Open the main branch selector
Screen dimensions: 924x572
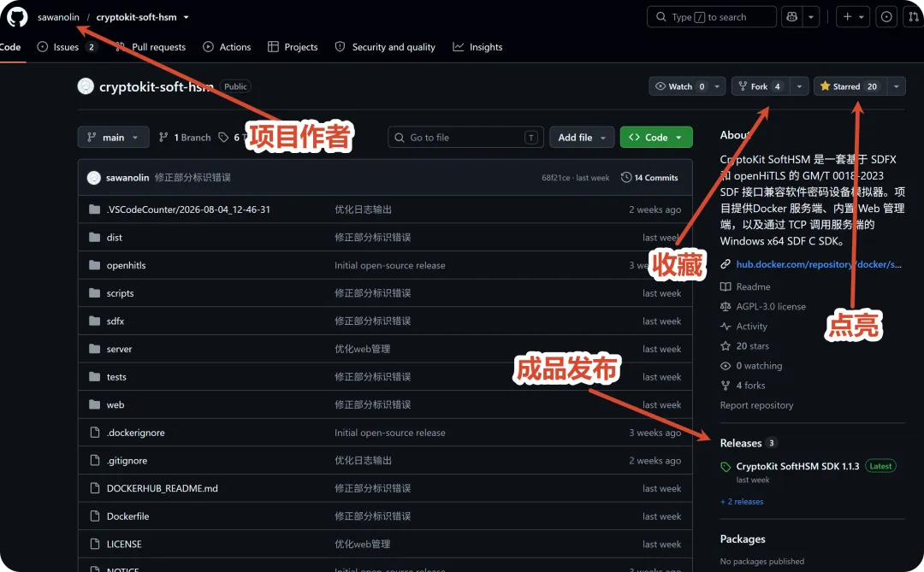(113, 138)
